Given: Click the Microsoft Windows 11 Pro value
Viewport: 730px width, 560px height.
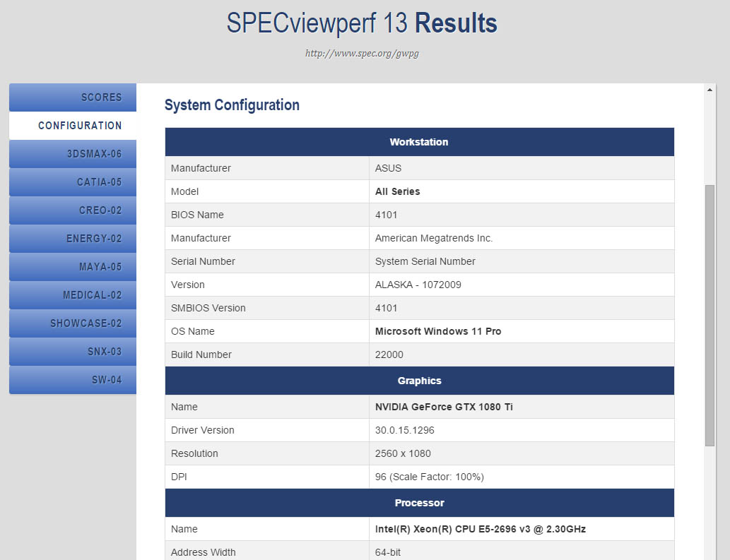Looking at the screenshot, I should (438, 331).
